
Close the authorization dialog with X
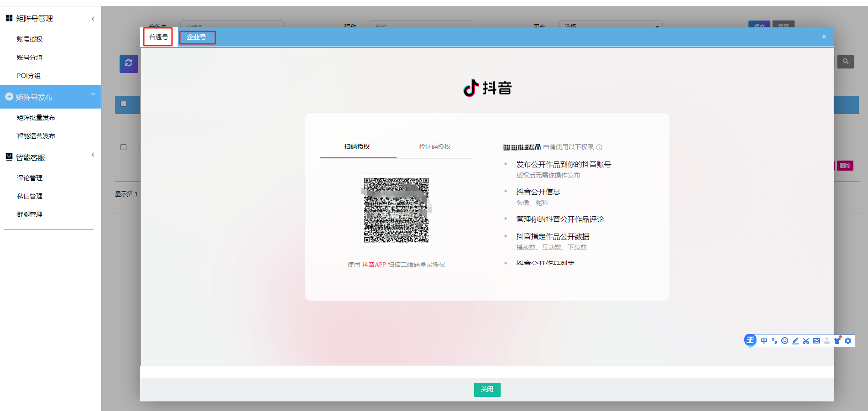click(824, 36)
